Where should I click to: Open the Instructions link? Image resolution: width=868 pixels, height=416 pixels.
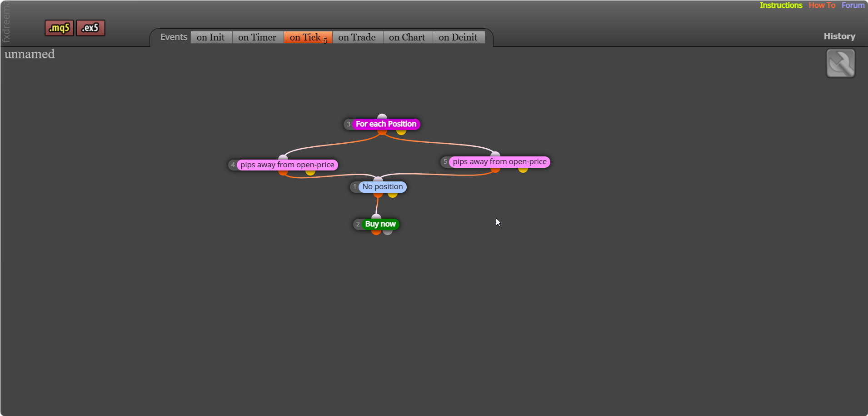click(781, 5)
